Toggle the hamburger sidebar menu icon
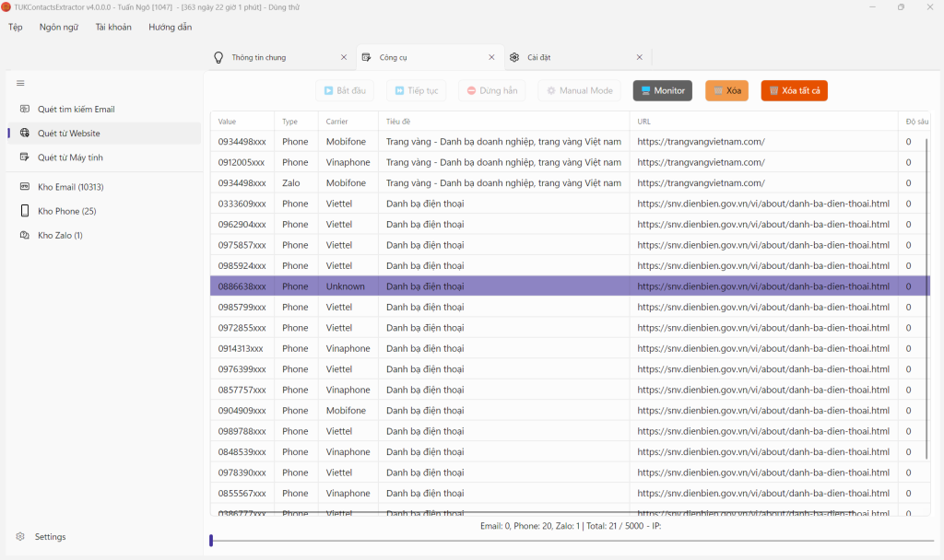Viewport: 944px width, 560px height. 20,83
